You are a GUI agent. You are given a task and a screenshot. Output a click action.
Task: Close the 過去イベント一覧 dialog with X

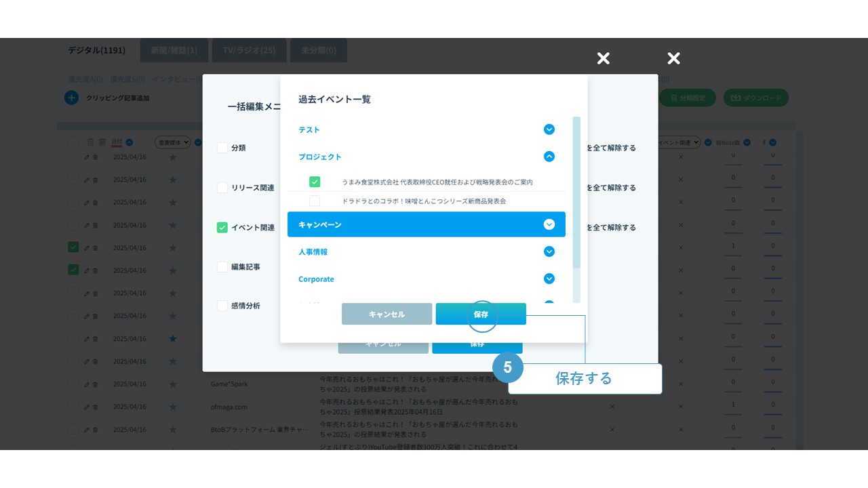click(603, 58)
